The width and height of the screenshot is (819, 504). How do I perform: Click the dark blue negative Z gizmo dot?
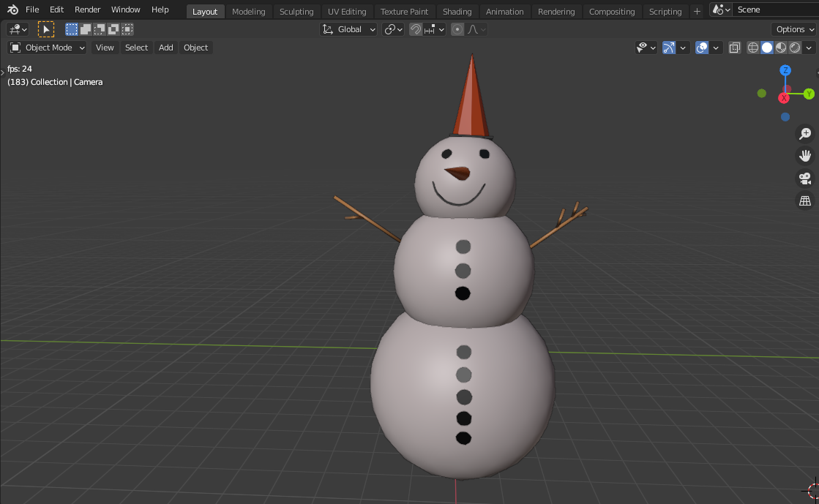coord(785,117)
